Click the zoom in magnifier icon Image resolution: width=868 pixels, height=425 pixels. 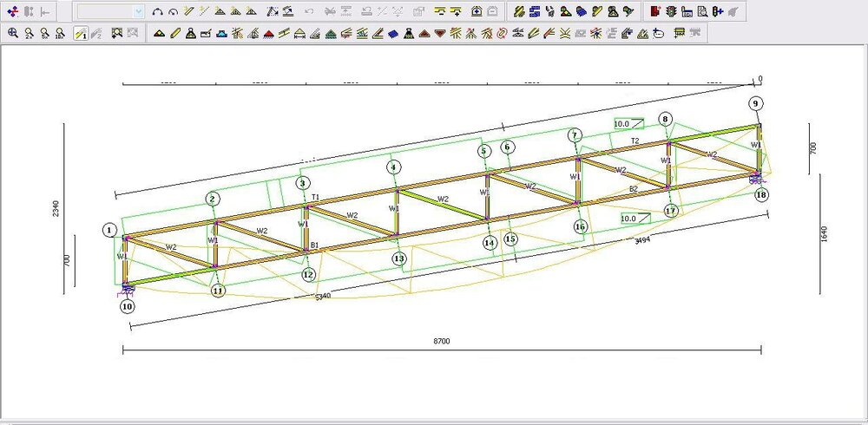pos(13,34)
